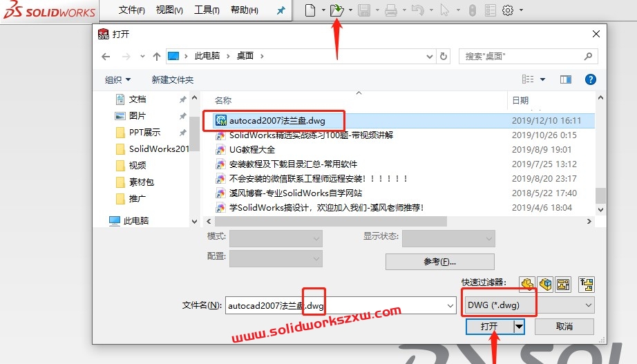Click the horizontal scrollbar of file list
The height and width of the screenshot is (364, 637).
(330, 222)
